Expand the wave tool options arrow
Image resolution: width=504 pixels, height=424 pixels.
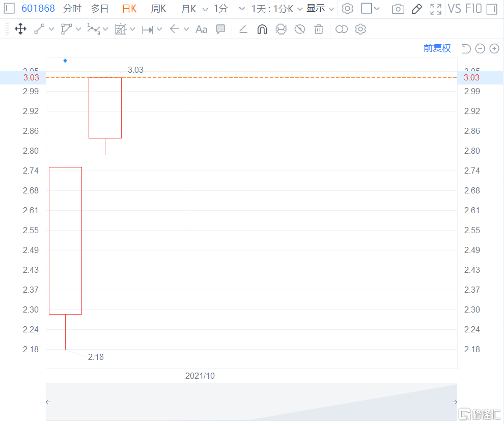click(x=105, y=29)
